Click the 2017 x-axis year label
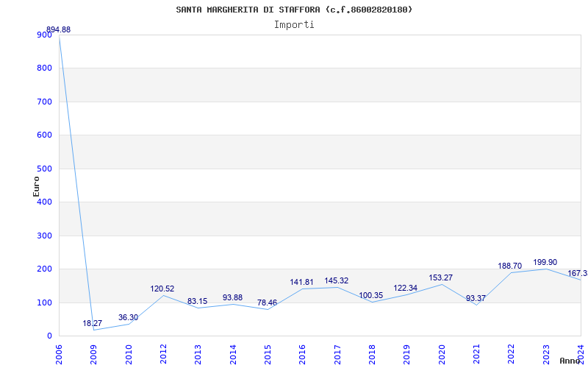Screen dimensions: 588x368 (337, 355)
